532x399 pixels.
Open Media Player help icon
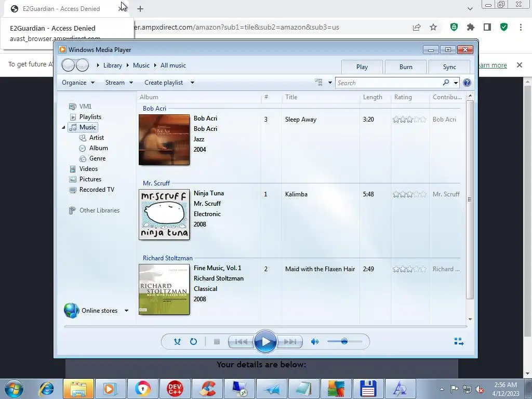(x=467, y=83)
